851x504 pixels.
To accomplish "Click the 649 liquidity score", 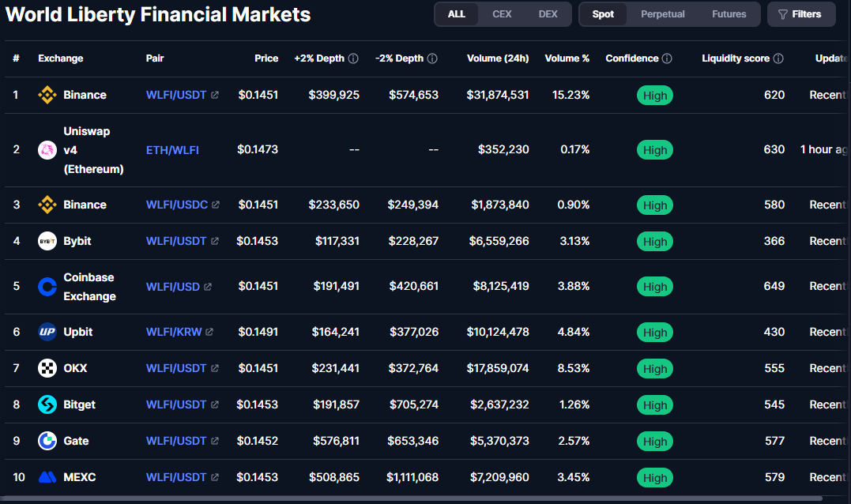I will tap(774, 286).
